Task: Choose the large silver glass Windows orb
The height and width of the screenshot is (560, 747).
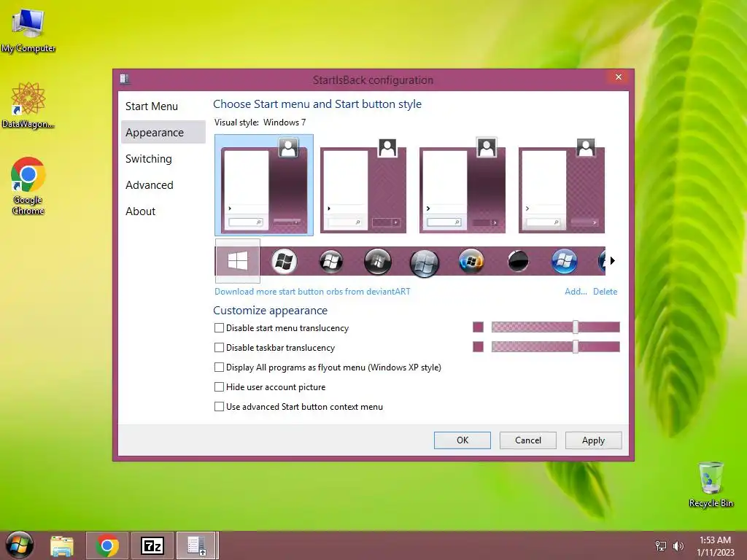Action: point(424,262)
